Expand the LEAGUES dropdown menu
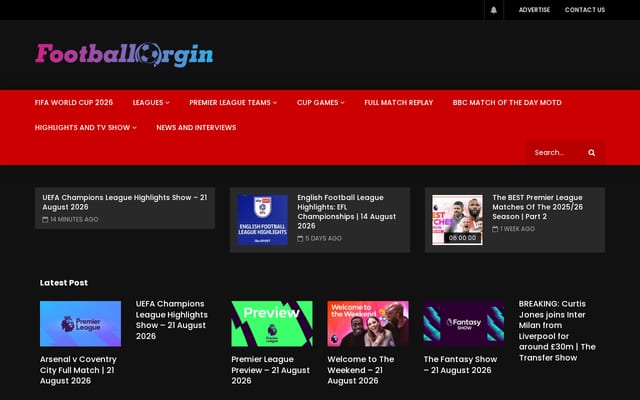640x400 pixels. point(151,102)
